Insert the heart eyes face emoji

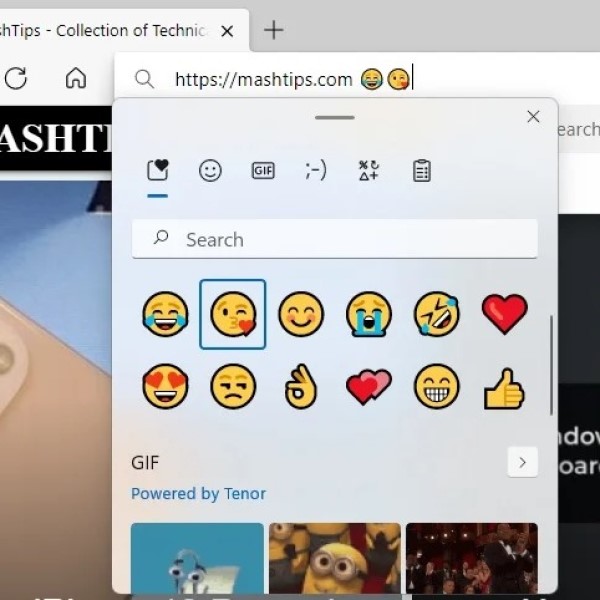pos(165,386)
